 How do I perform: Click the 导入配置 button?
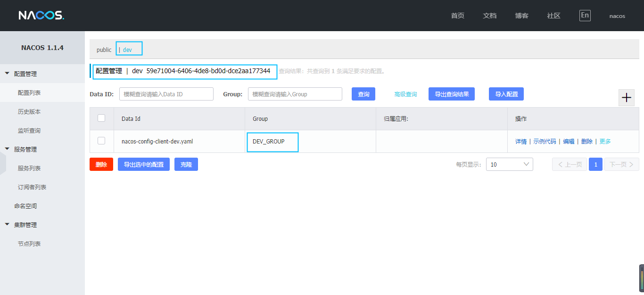click(506, 94)
